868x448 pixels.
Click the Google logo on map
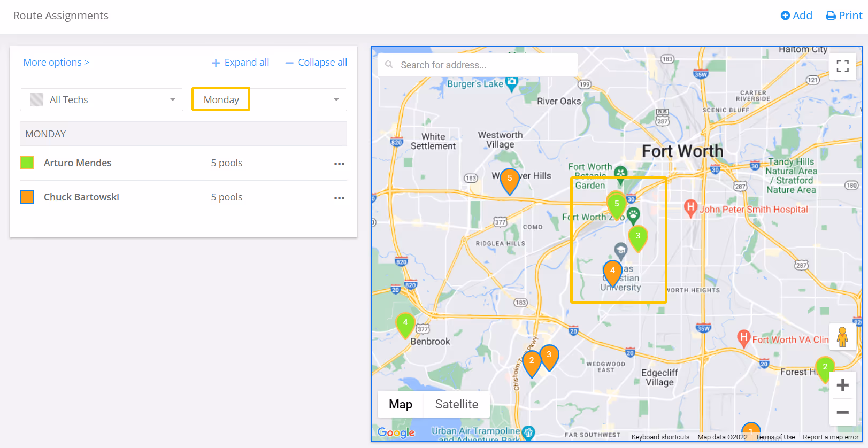tap(396, 432)
